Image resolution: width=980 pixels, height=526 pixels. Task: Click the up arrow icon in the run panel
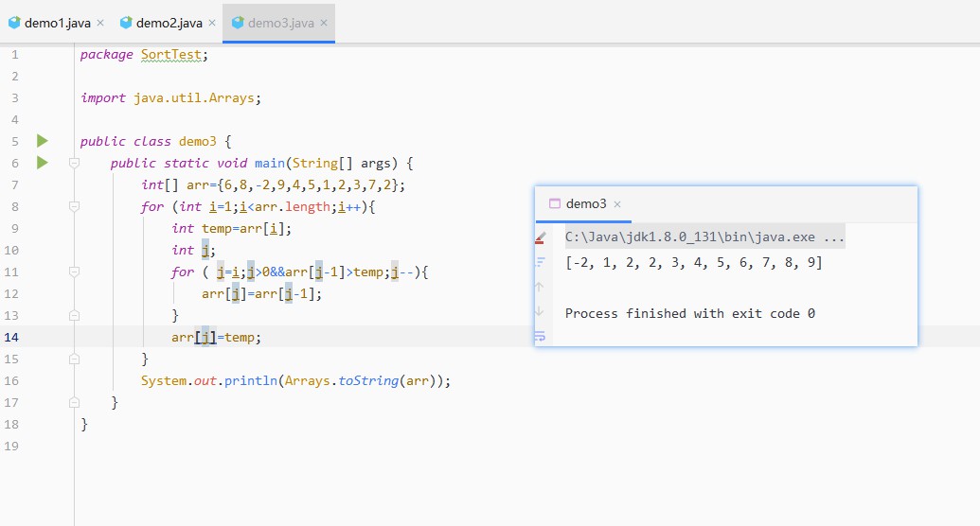(x=540, y=287)
